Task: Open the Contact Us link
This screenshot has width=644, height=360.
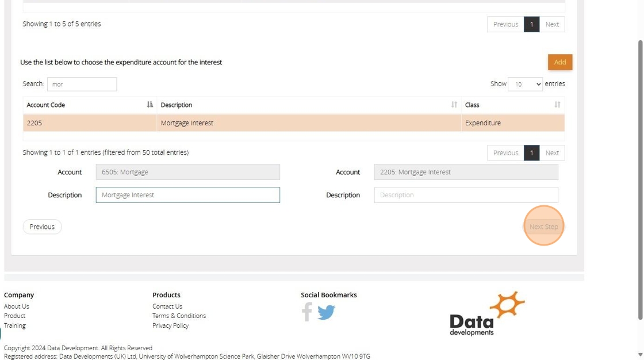Action: (x=167, y=306)
